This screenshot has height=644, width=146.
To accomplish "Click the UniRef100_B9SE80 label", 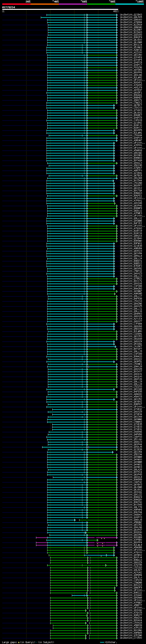I will click(131, 533).
